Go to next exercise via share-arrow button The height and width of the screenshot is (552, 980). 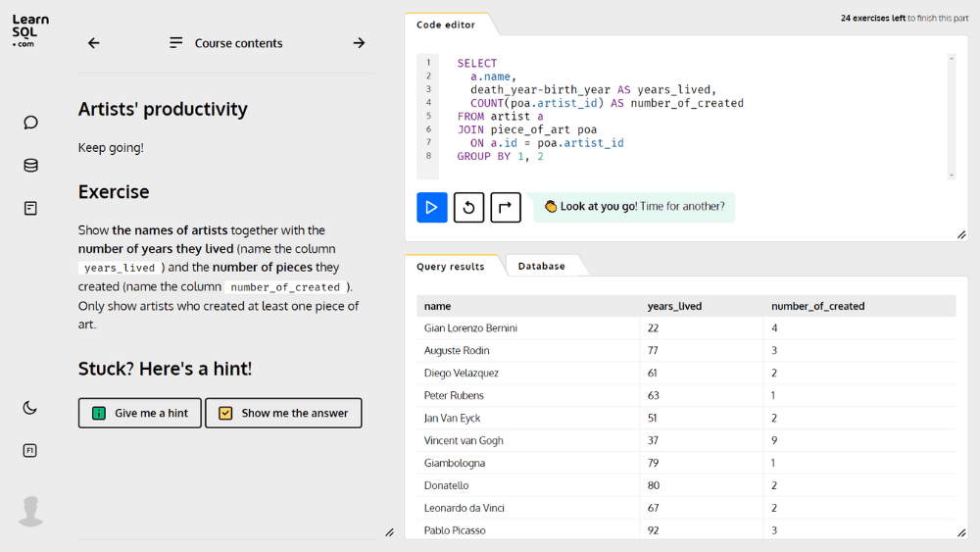pos(506,207)
